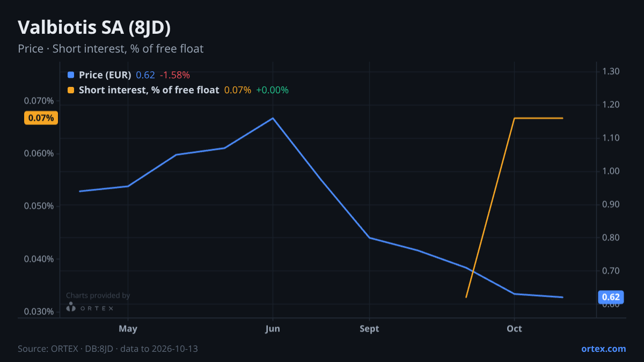Screen dimensions: 644x362
Task: Click the +0.00% short interest change
Action: (272, 90)
